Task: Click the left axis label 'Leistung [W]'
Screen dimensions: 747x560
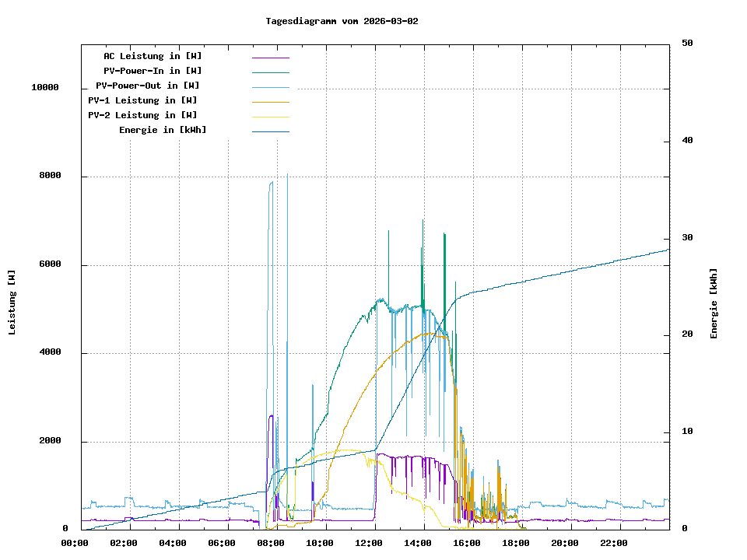Action: pyautogui.click(x=12, y=302)
